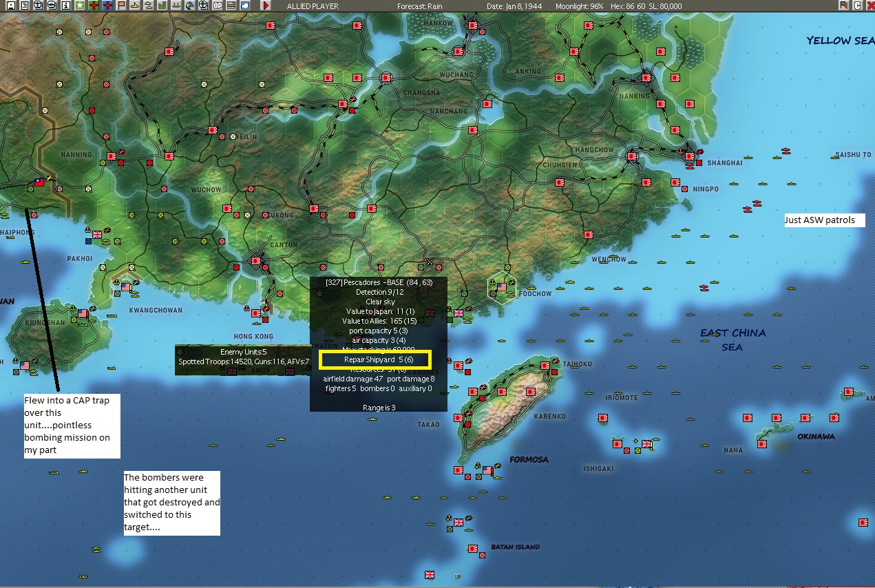The width and height of the screenshot is (875, 588).
Task: Open the first toolbar menu icon
Action: pyautogui.click(x=11, y=6)
